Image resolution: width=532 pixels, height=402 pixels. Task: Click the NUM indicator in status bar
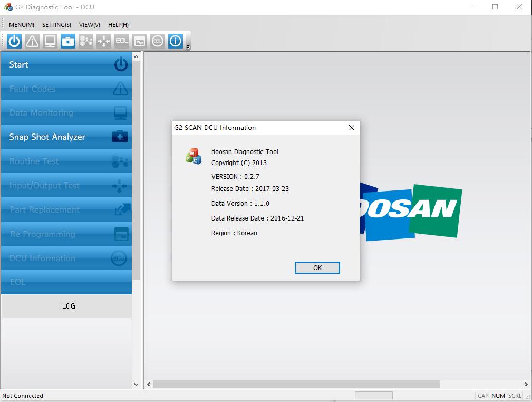(x=498, y=396)
